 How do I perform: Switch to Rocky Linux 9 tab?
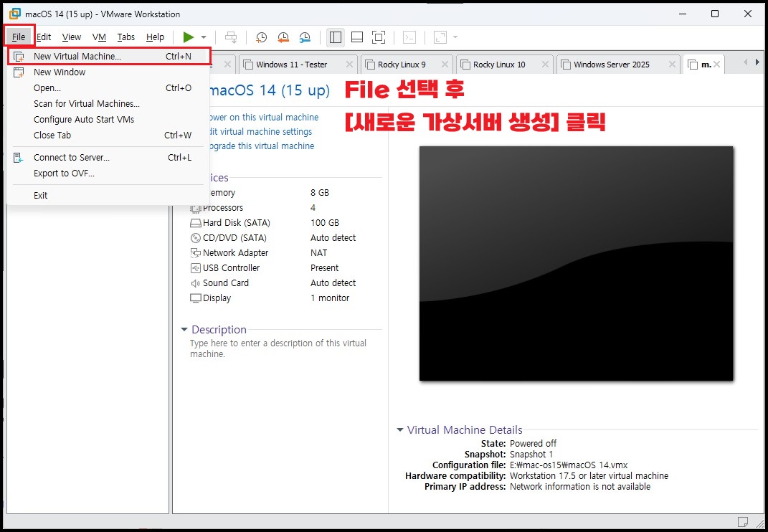click(x=402, y=65)
